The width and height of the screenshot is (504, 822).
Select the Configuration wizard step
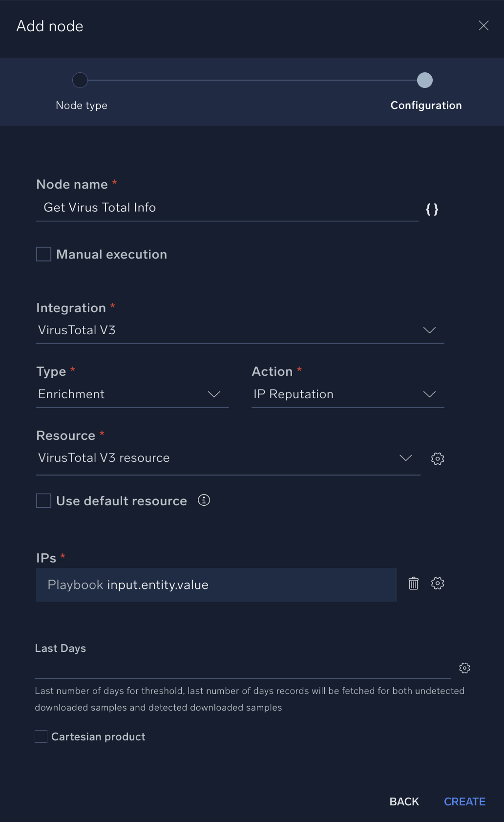(425, 105)
